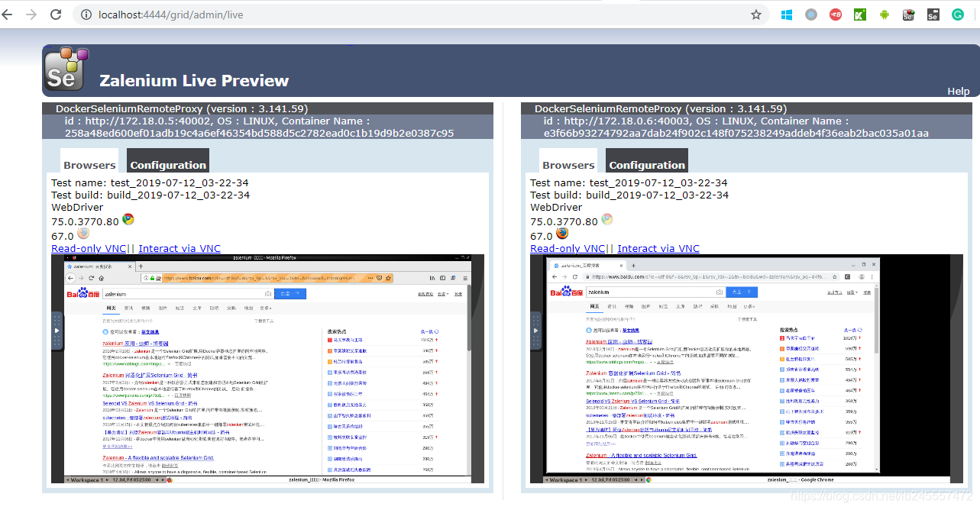Click the new tab plus in Firefox preview
Image resolution: width=980 pixels, height=510 pixels.
[140, 265]
